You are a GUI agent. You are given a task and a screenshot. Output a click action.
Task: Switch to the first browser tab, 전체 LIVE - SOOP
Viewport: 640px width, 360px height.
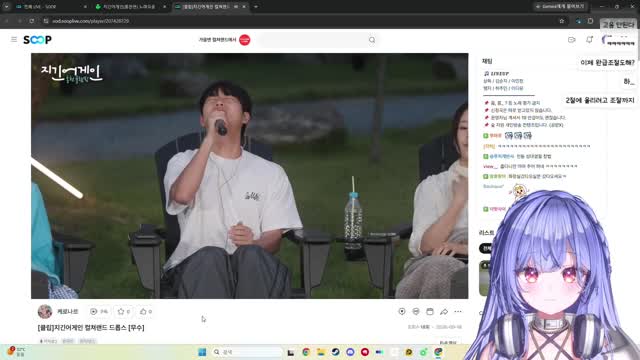click(51, 7)
